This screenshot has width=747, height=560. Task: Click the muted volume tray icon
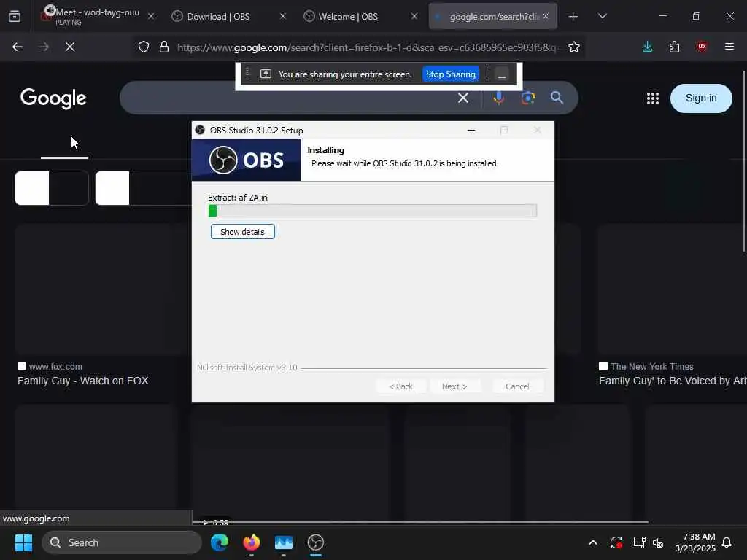[658, 542]
